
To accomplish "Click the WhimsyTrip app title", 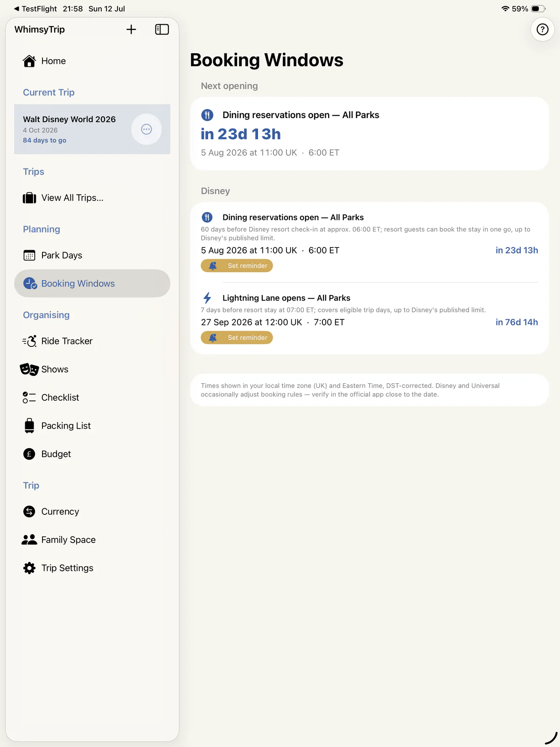I will click(40, 29).
